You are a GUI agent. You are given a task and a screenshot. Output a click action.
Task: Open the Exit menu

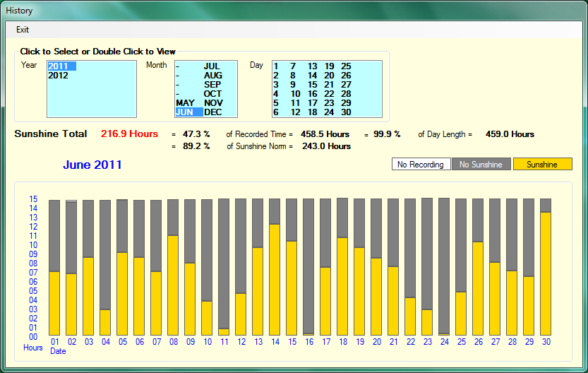pos(23,30)
